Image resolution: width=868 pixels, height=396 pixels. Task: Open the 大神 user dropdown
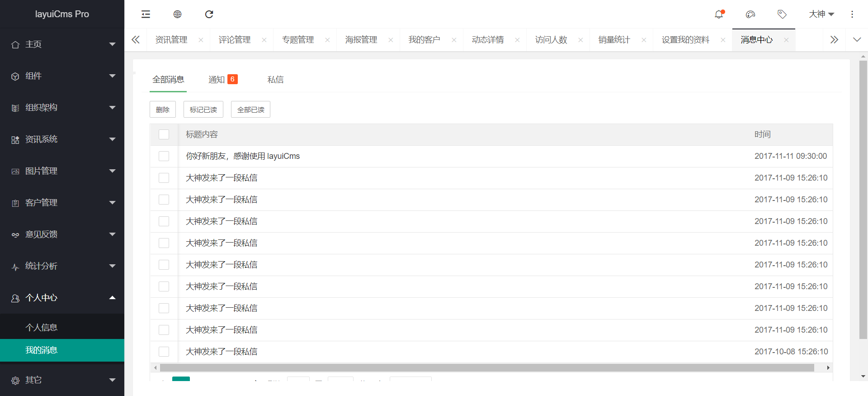tap(821, 14)
